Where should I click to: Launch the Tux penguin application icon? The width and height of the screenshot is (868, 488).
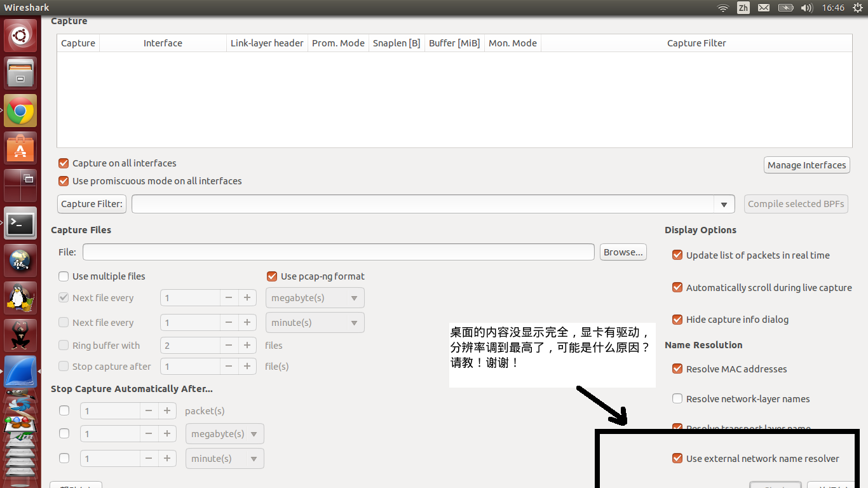tap(20, 298)
